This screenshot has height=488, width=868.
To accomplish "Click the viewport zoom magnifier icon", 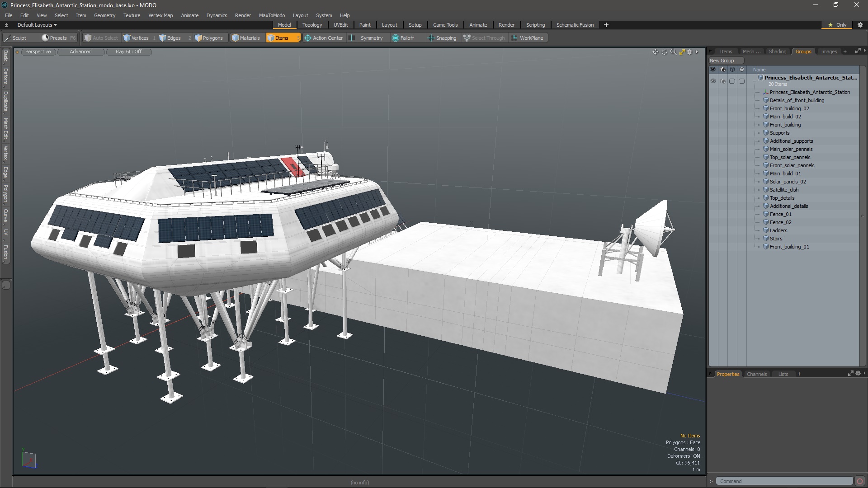I will 673,52.
